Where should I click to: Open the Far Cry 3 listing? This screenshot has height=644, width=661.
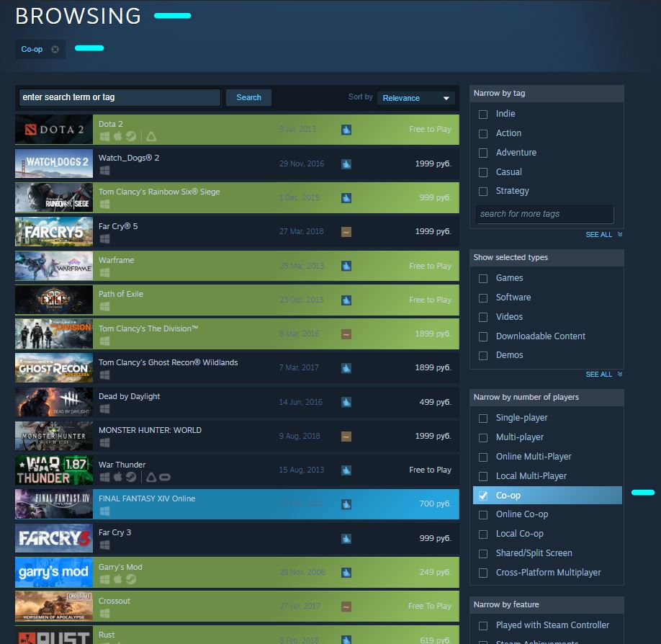[237, 538]
